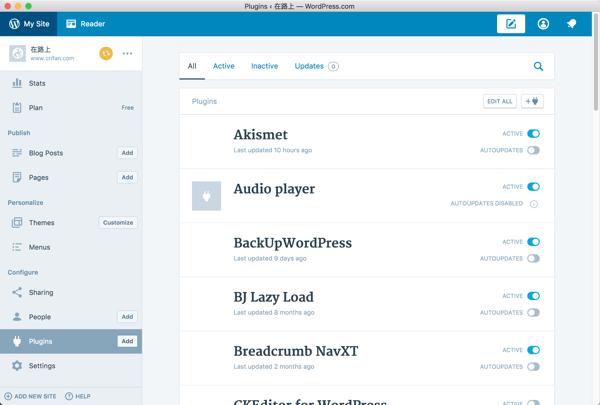Select the All plugins tab

point(192,66)
